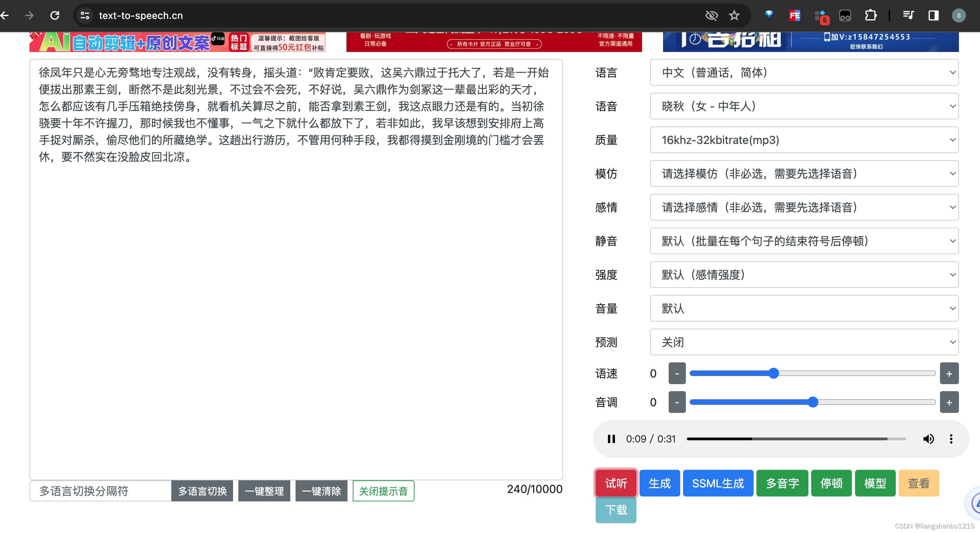Open browser Extensions puzzle icon
This screenshot has height=533, width=980.
(x=870, y=15)
